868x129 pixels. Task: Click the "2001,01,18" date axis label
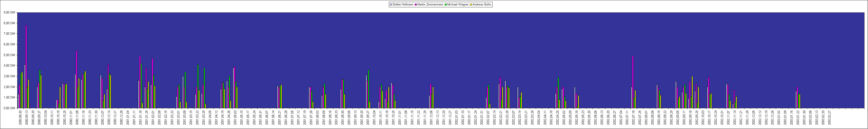coord(141,118)
